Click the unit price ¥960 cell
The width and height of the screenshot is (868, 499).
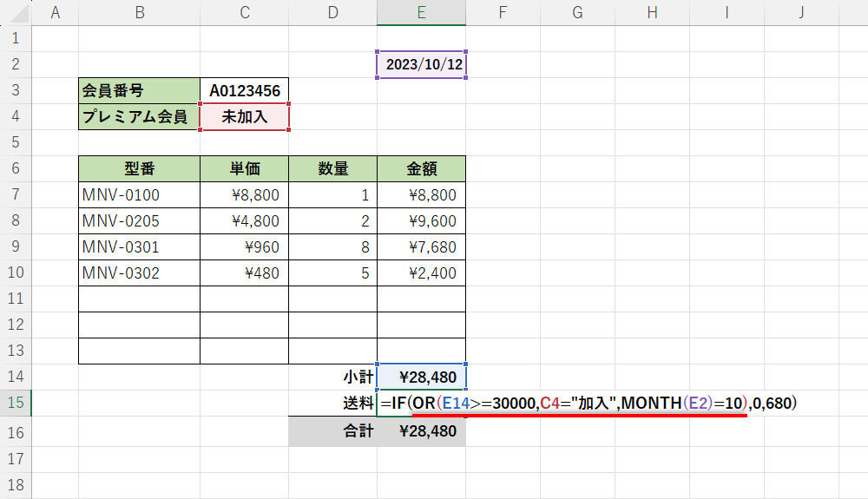(245, 246)
